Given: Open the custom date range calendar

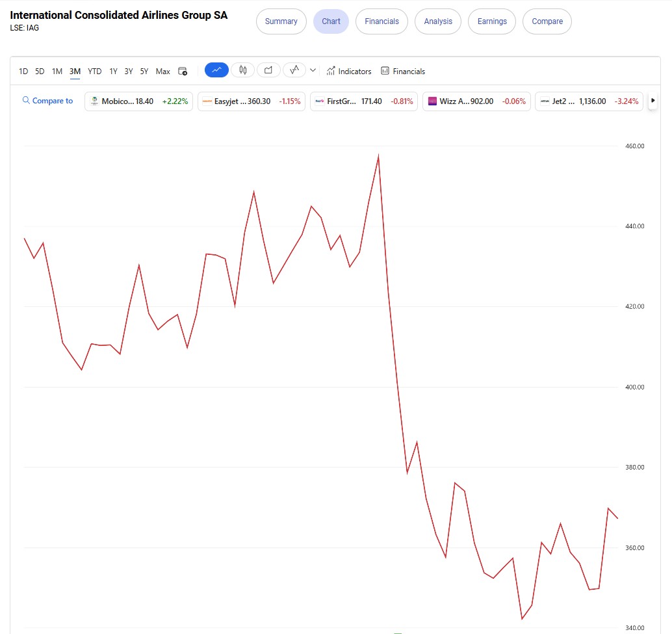Looking at the screenshot, I should 183,72.
